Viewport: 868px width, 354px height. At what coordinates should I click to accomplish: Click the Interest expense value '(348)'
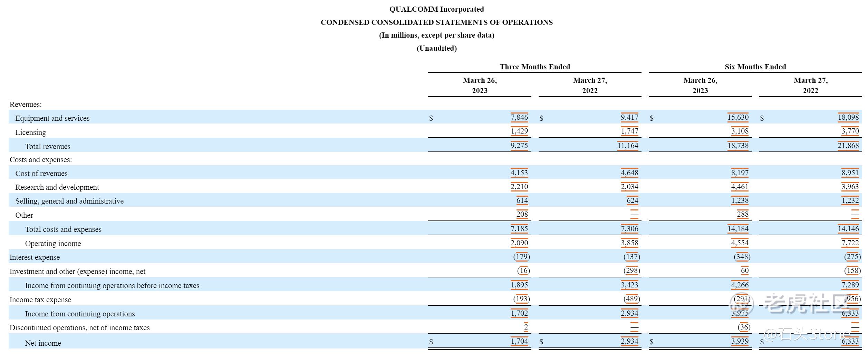pos(742,257)
